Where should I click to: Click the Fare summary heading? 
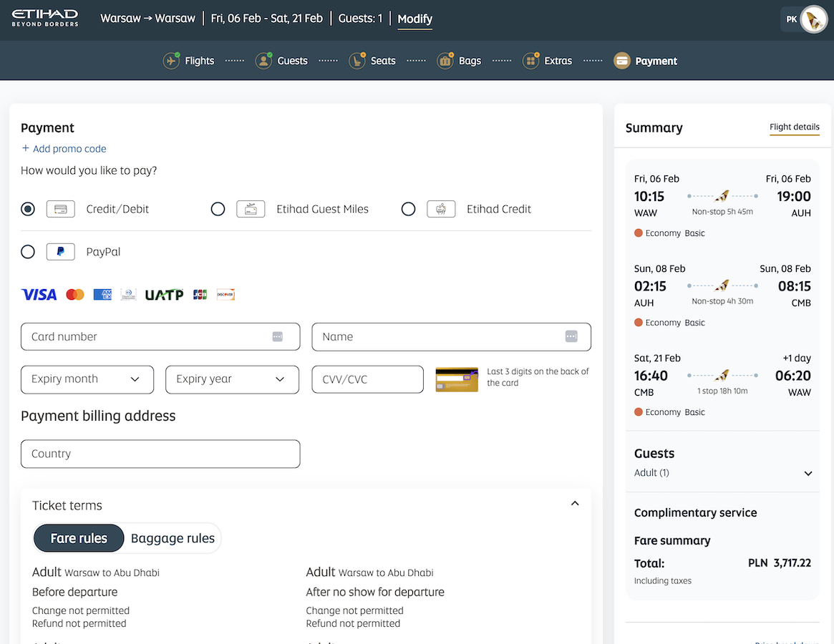pos(671,540)
